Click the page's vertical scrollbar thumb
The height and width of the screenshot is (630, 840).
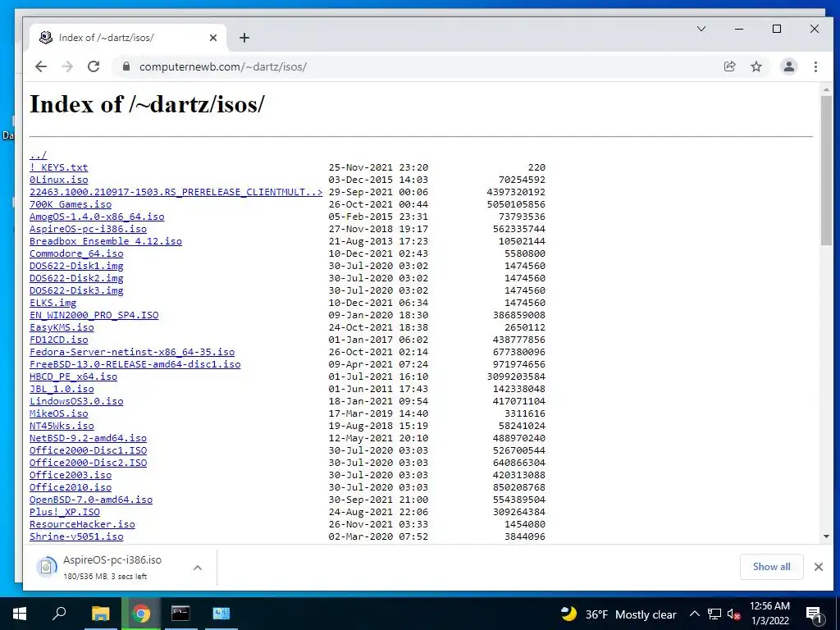(826, 171)
